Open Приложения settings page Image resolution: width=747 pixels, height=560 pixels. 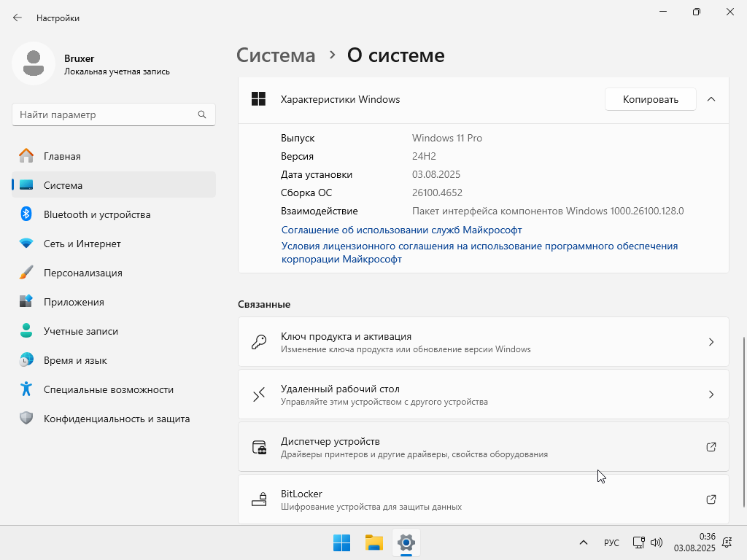114,301
